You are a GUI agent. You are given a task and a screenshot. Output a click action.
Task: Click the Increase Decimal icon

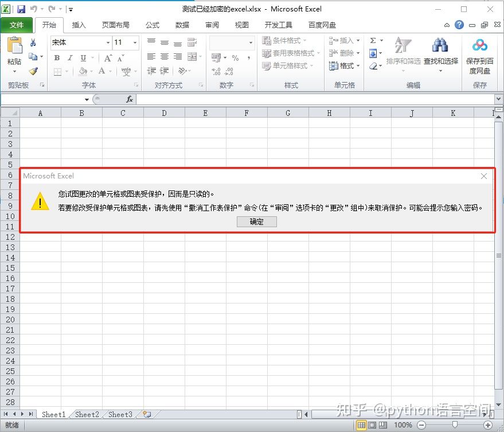point(216,71)
